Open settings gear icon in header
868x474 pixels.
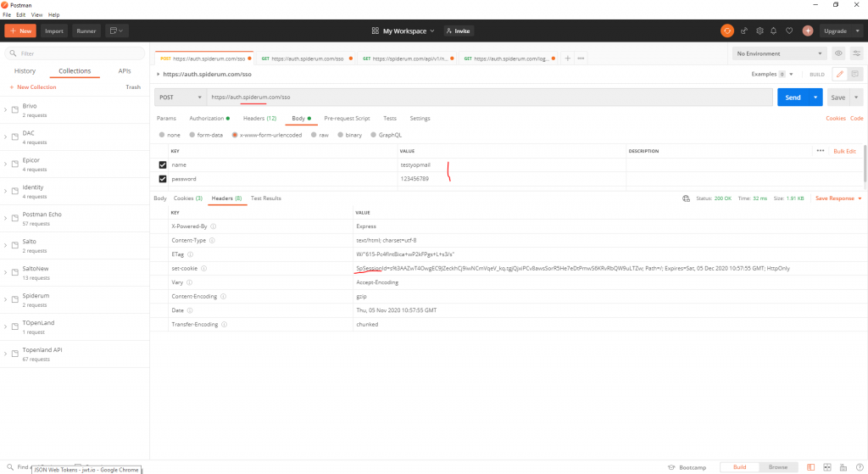tap(759, 31)
